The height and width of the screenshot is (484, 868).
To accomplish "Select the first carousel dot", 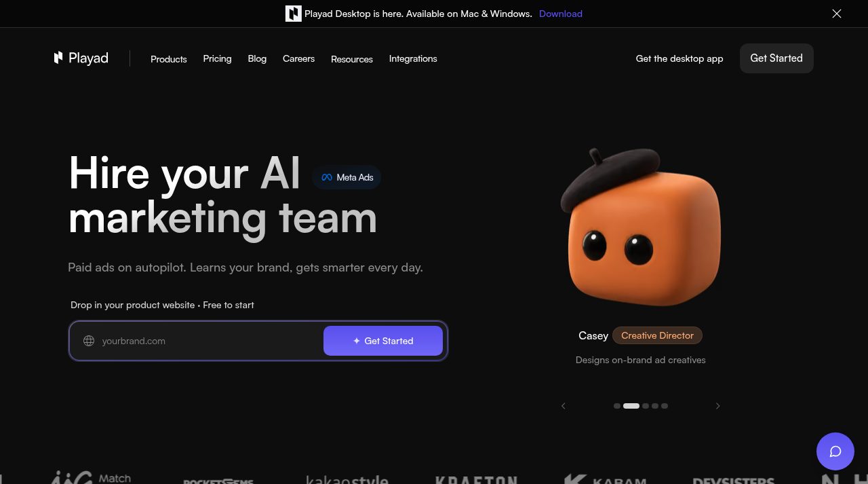I will pos(617,406).
